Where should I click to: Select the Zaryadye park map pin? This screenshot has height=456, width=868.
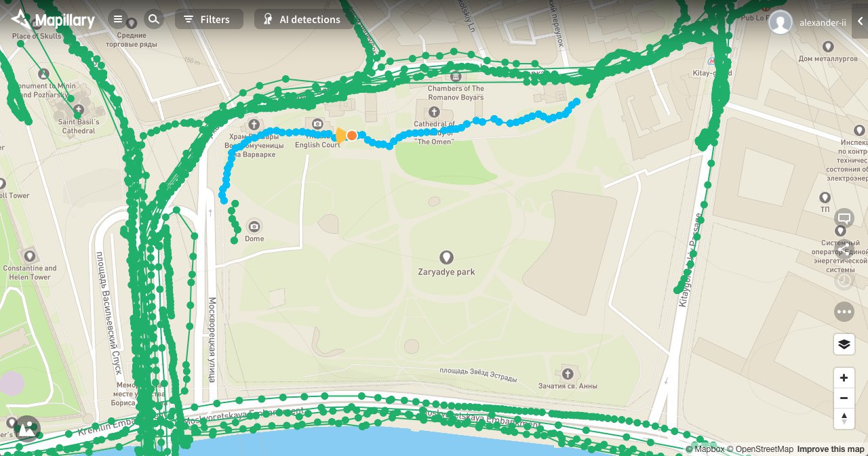tap(446, 257)
